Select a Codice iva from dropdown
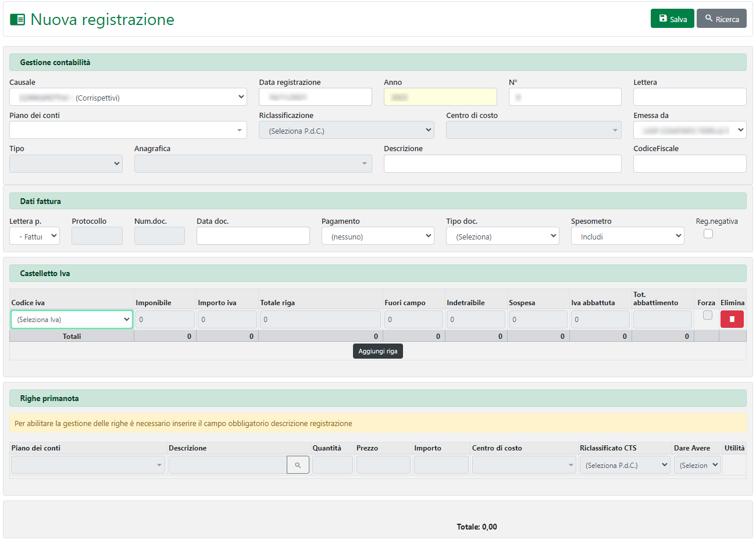 72,319
